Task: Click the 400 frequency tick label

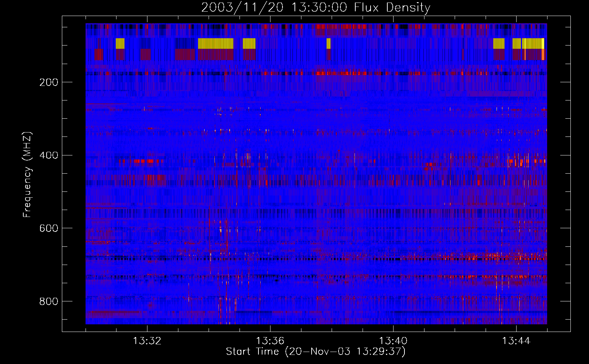Action: (49, 155)
